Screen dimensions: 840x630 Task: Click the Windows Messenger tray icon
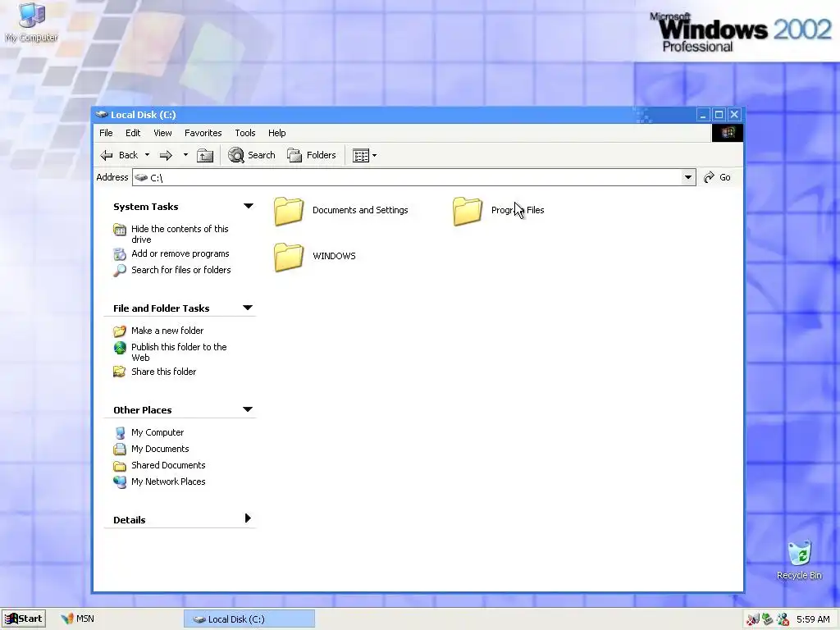click(x=783, y=620)
